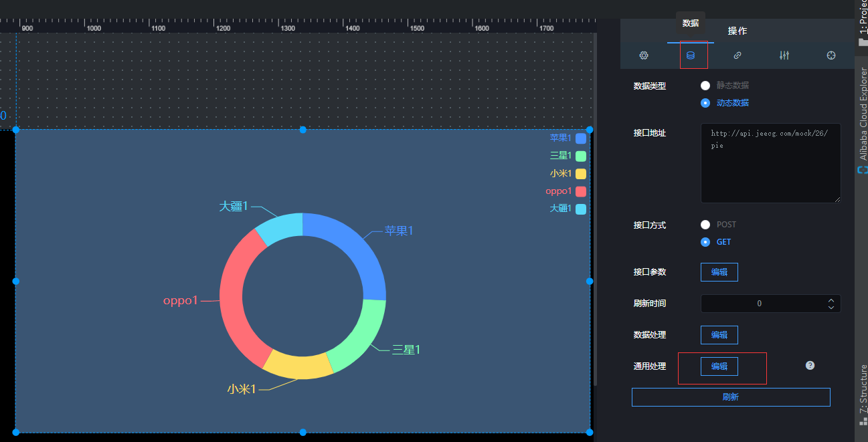Open the sliders adjustment tab icon
This screenshot has height=442, width=868.
click(x=784, y=56)
